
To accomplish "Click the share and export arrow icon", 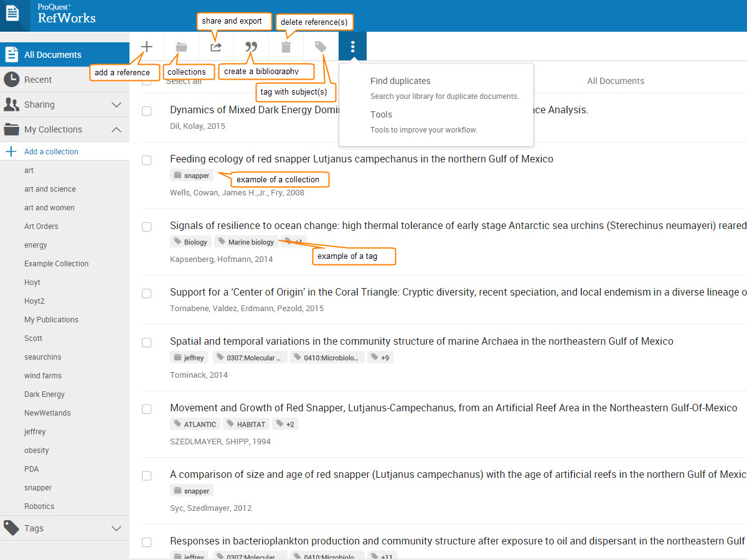I will tap(216, 47).
